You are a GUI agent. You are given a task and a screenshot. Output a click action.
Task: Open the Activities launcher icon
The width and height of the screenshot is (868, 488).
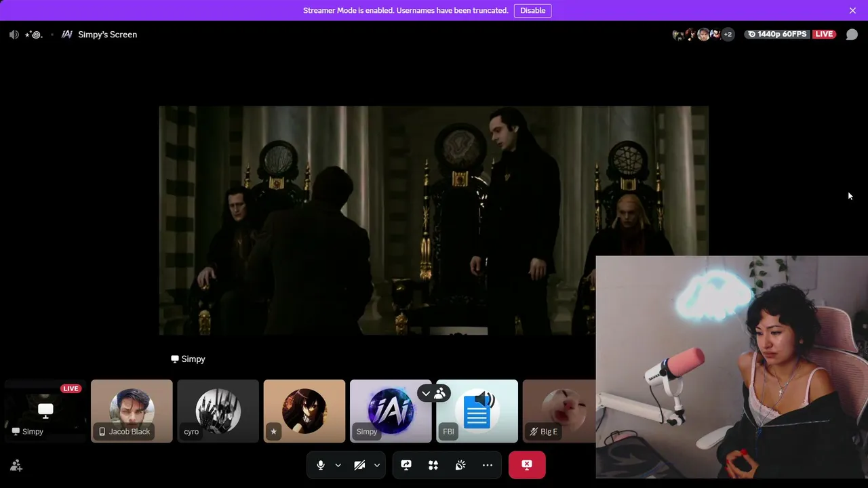[x=433, y=465]
